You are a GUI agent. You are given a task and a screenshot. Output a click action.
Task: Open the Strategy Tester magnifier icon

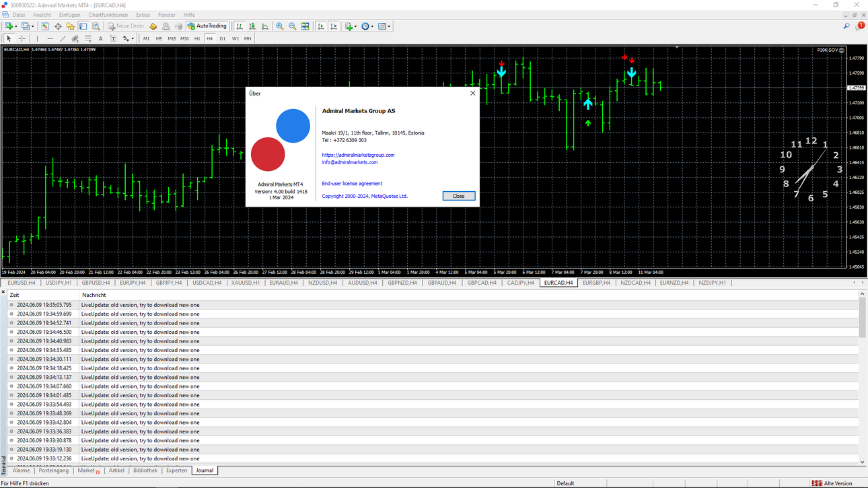tap(96, 26)
